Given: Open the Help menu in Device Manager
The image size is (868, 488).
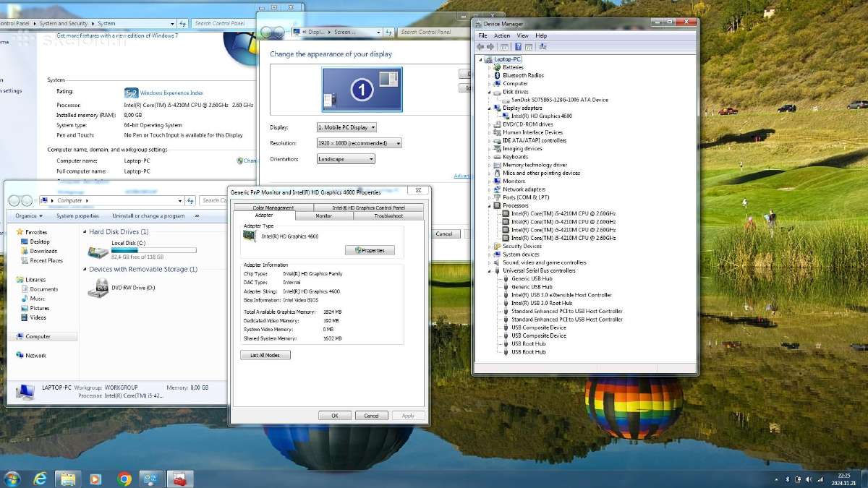Looking at the screenshot, I should [x=541, y=35].
